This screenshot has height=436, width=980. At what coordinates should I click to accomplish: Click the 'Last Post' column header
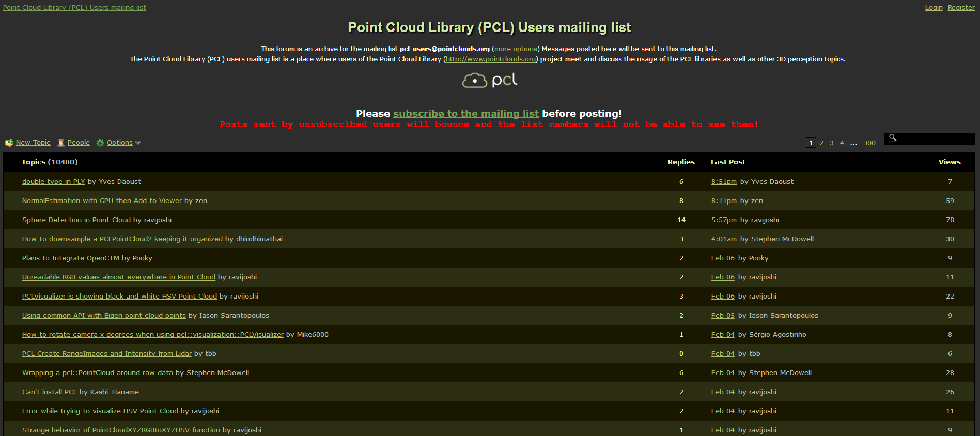pyautogui.click(x=728, y=162)
